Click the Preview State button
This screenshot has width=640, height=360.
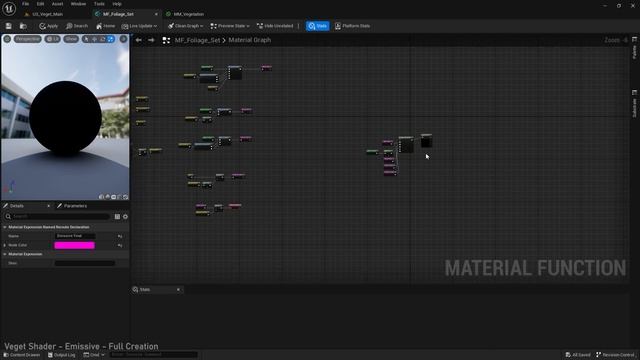click(227, 26)
